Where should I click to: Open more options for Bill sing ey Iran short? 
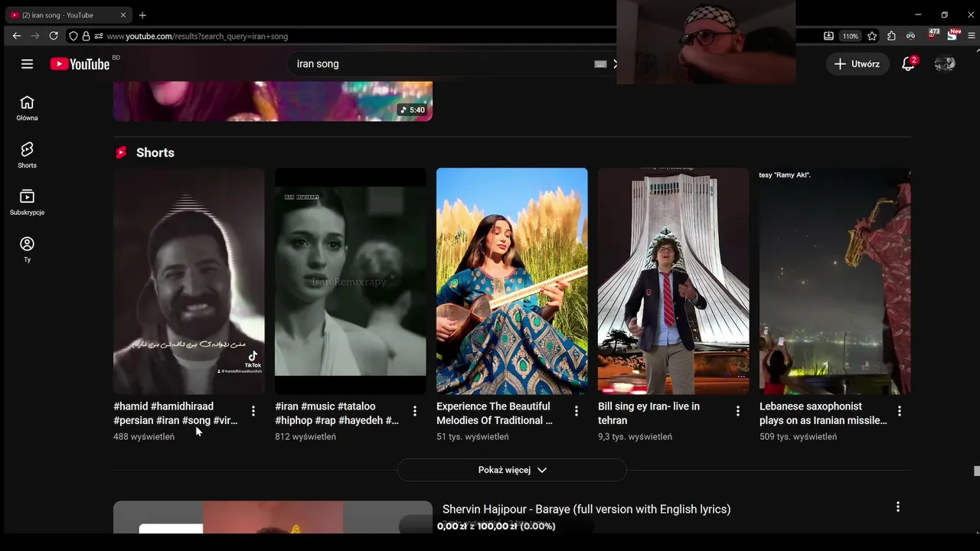[738, 411]
